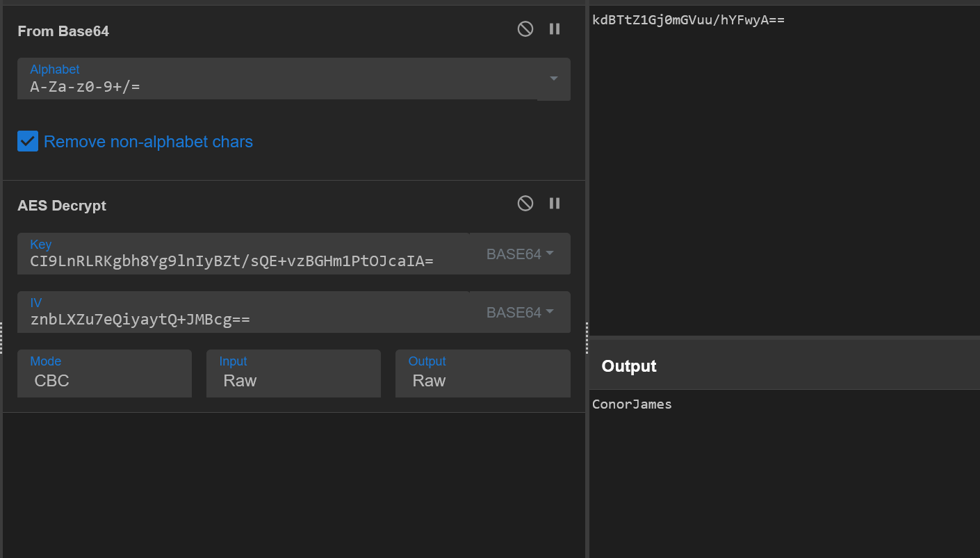
Task: Open the IV format BASE64 dropdown
Action: 520,312
